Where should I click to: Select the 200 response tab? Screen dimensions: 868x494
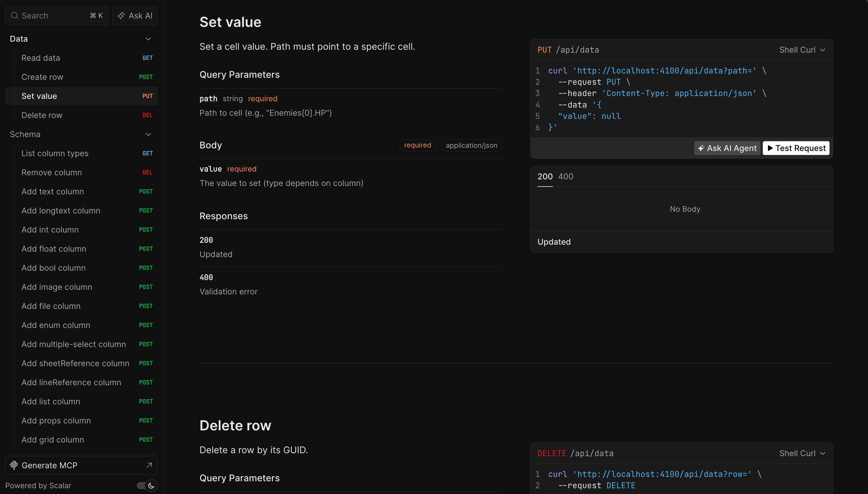coord(545,176)
